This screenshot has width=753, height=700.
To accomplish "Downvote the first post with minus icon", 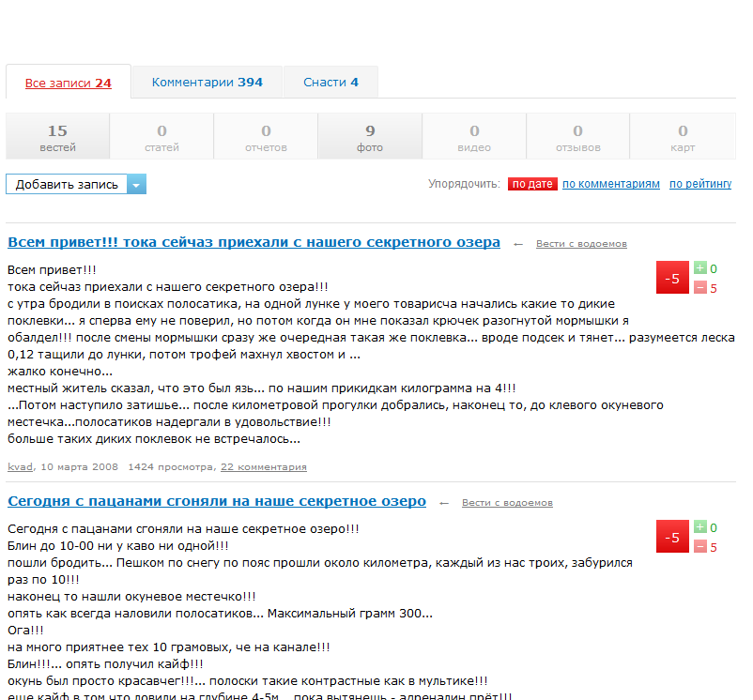I will (x=699, y=287).
